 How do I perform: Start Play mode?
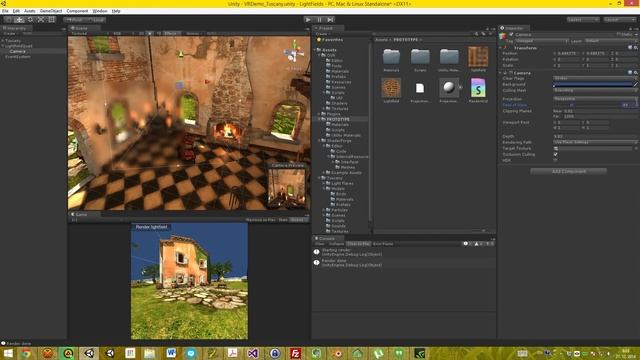(308, 19)
